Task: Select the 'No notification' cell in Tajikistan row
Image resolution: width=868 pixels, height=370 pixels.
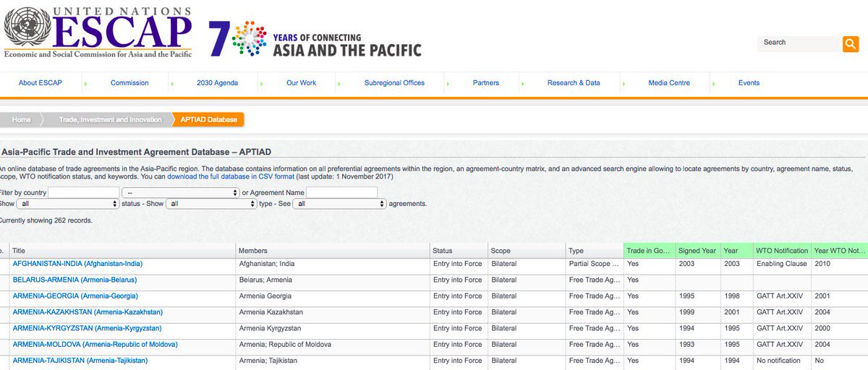Action: tap(782, 361)
